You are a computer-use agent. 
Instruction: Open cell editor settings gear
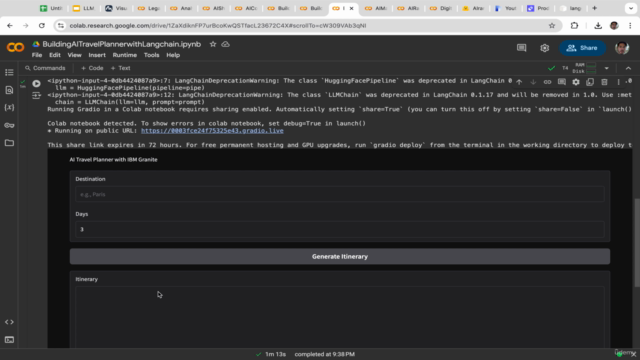[x=576, y=82]
